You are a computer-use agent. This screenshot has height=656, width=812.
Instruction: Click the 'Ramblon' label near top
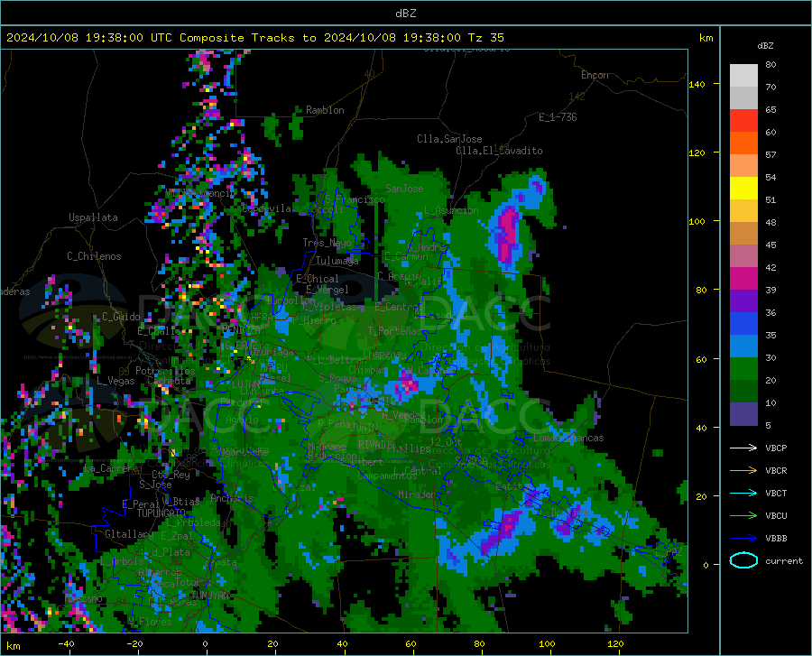tap(325, 110)
